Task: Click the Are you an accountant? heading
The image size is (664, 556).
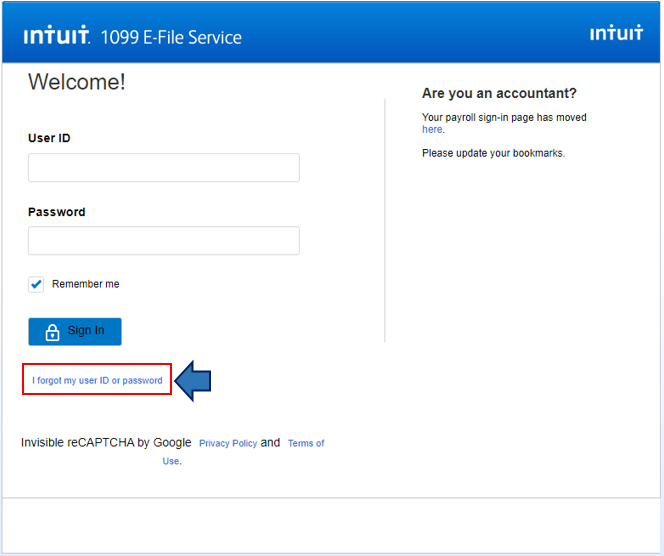Action: pyautogui.click(x=499, y=93)
